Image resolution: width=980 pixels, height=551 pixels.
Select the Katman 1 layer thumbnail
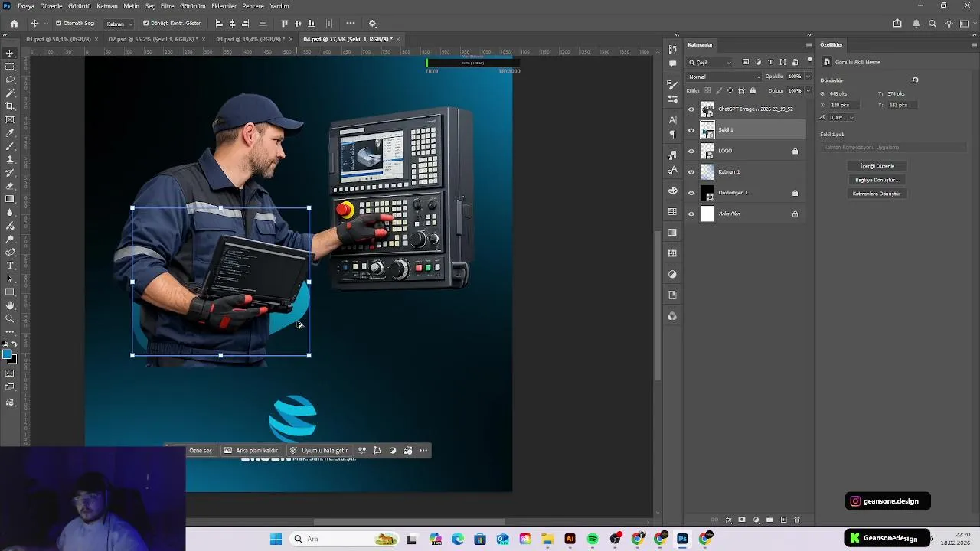pyautogui.click(x=707, y=172)
